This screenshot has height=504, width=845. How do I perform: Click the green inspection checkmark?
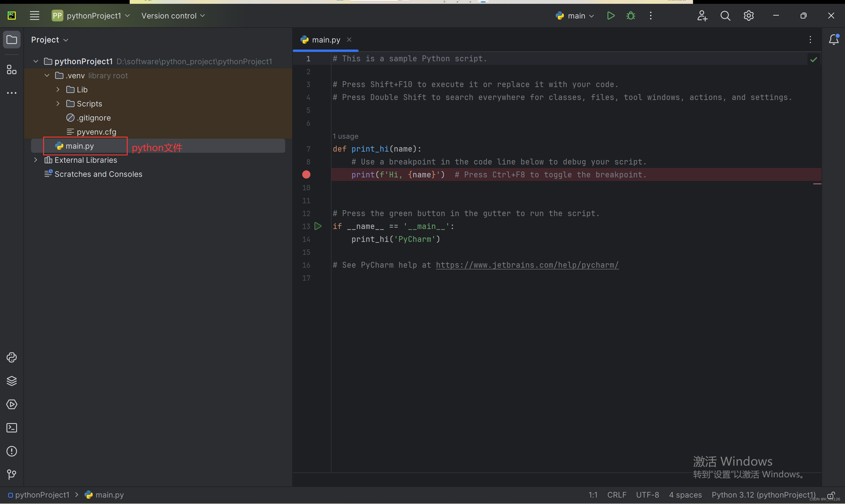pyautogui.click(x=814, y=60)
